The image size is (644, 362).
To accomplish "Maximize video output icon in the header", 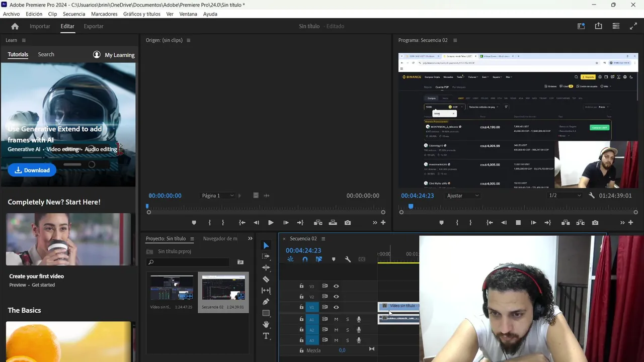I will (x=633, y=26).
